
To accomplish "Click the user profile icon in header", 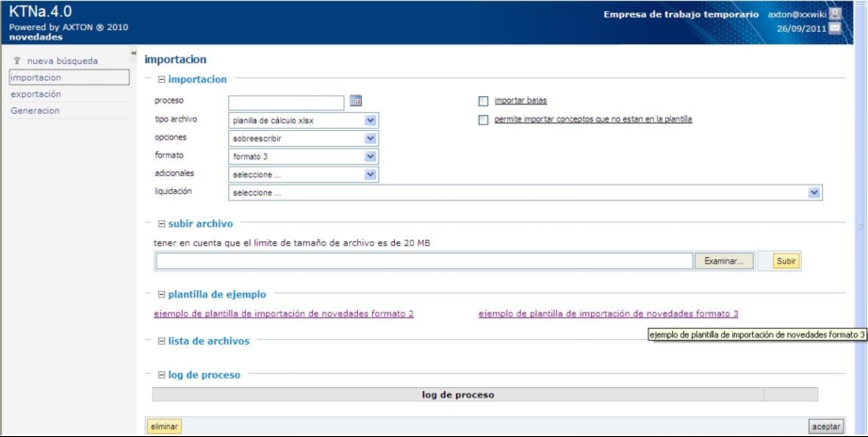I will point(835,14).
